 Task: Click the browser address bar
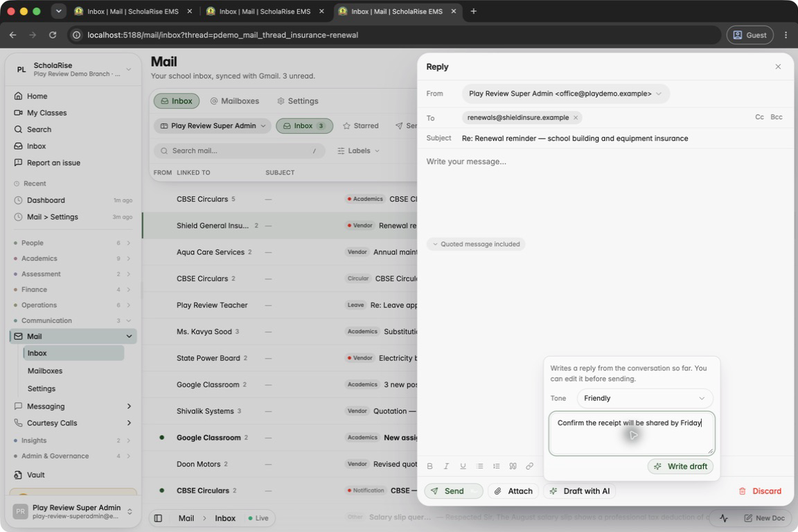coord(394,35)
